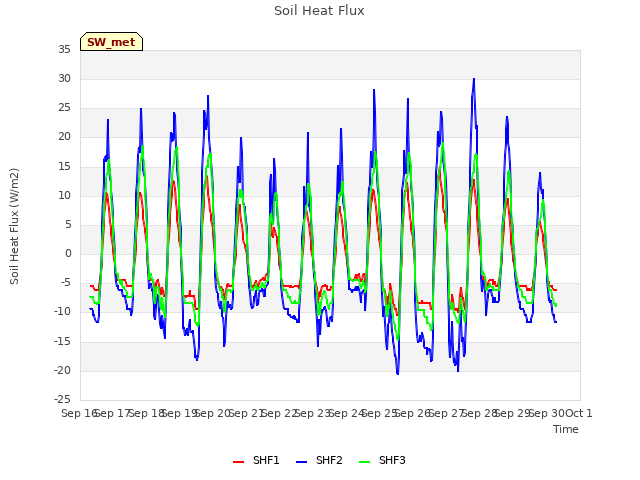Screen dimensions: 640x480
Task: Click the Sep 30 x-axis tick label
Action: click(x=547, y=413)
